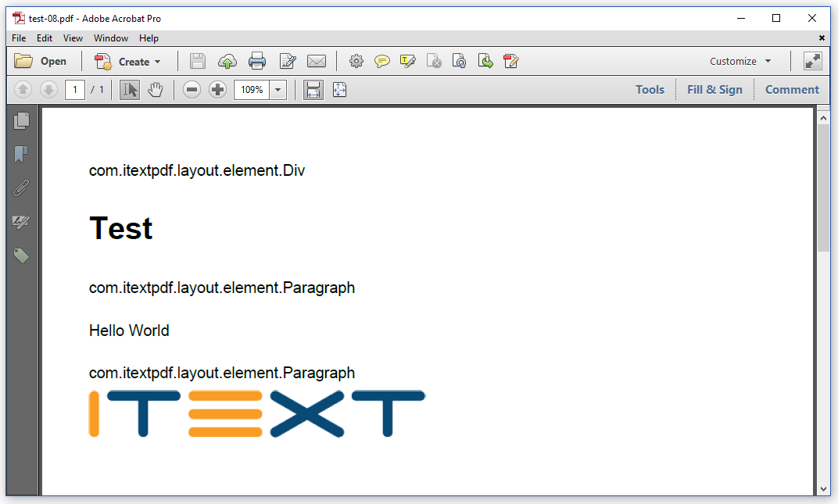Click the Save floppy disk icon
The height and width of the screenshot is (504, 838).
198,62
